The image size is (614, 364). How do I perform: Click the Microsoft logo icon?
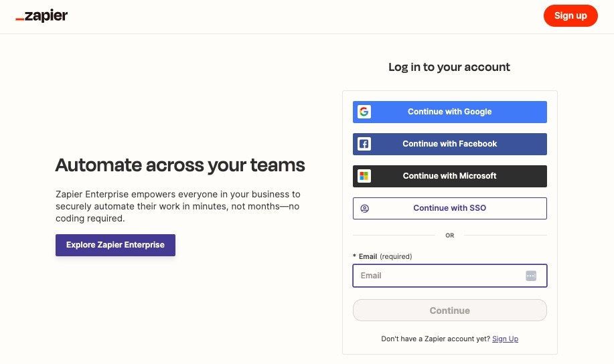point(364,176)
